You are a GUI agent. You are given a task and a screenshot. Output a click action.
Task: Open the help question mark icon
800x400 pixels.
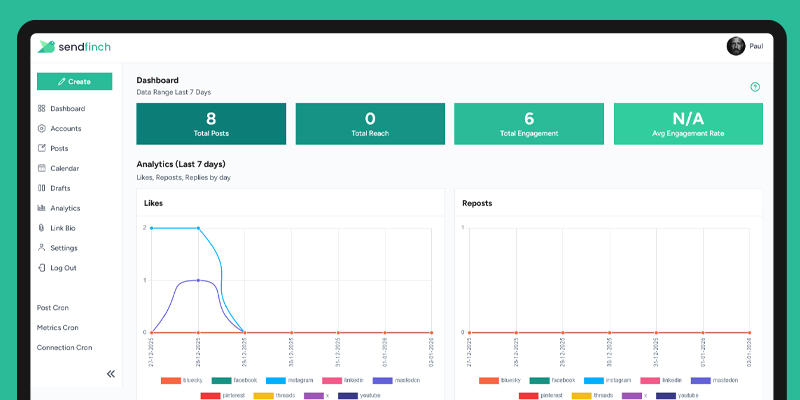[x=755, y=87]
